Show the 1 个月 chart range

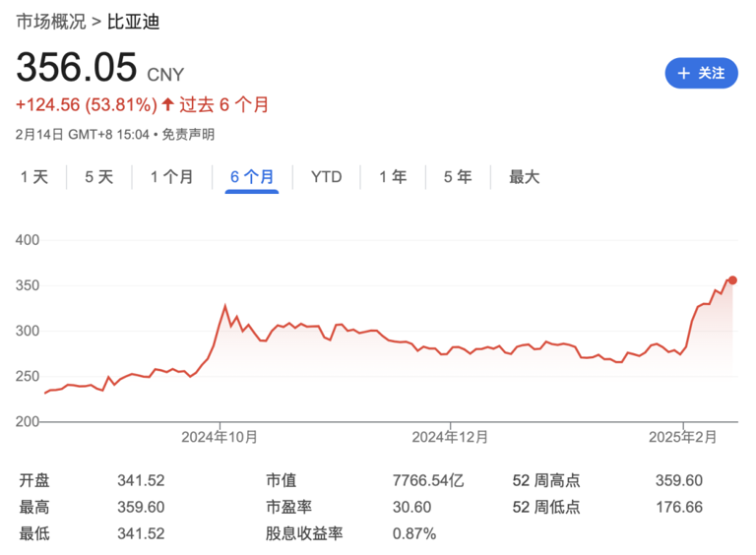[171, 177]
